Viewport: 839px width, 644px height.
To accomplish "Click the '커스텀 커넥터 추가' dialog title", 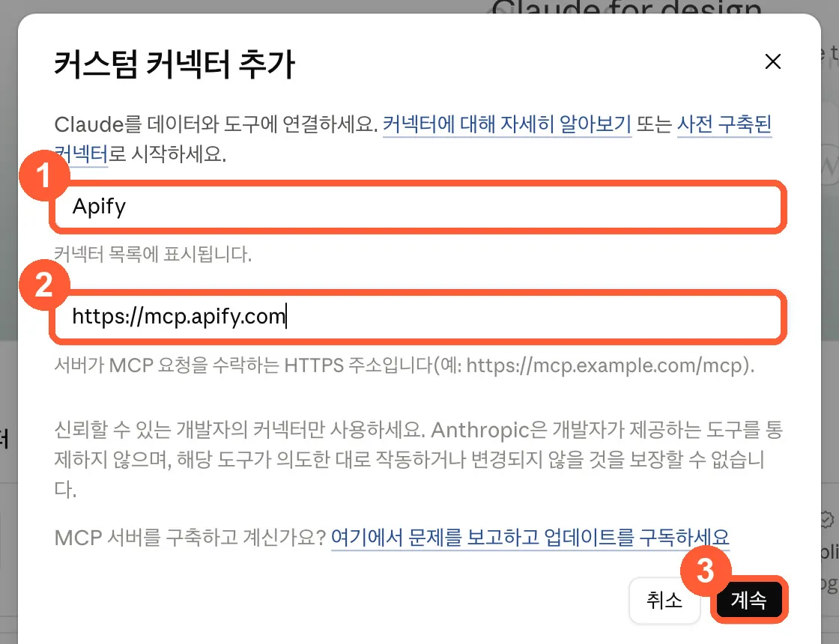I will pyautogui.click(x=175, y=64).
